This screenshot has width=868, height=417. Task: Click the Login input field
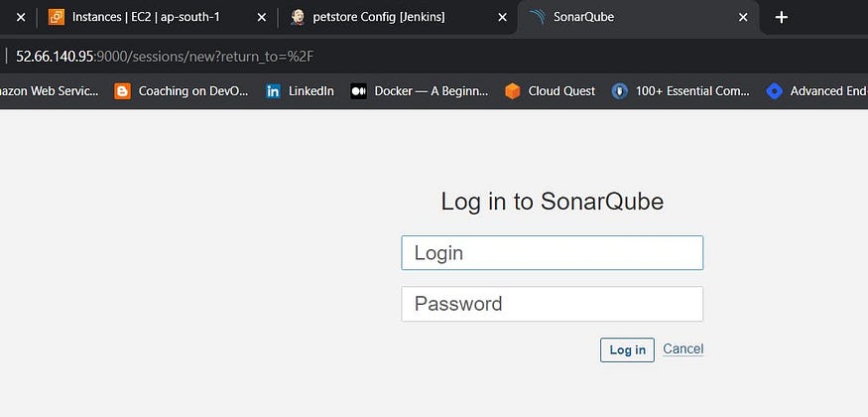click(x=552, y=253)
